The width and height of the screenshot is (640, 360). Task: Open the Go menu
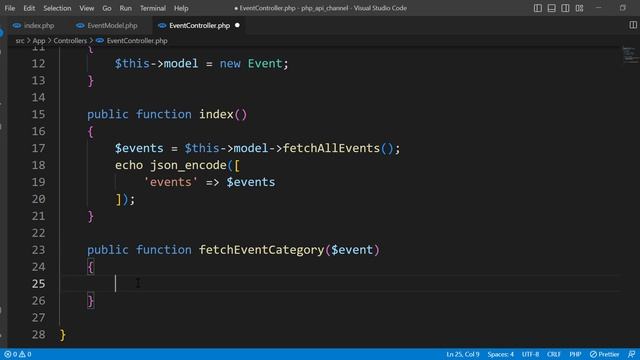click(x=107, y=8)
